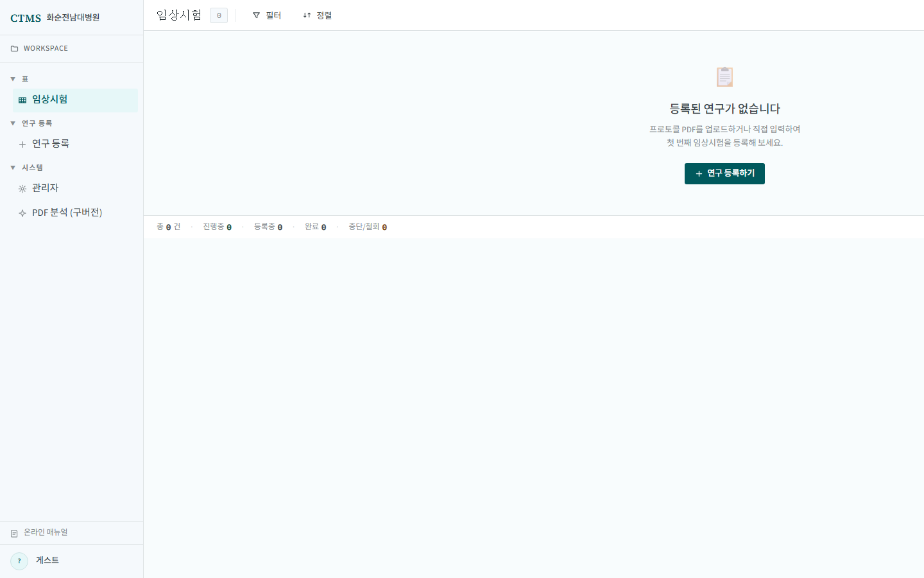
Task: Click the 화순전남대병원 title text
Action: (x=73, y=18)
